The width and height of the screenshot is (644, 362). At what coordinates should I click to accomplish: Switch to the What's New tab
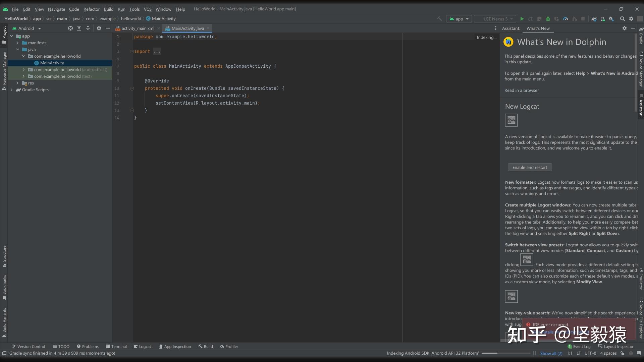pyautogui.click(x=538, y=28)
